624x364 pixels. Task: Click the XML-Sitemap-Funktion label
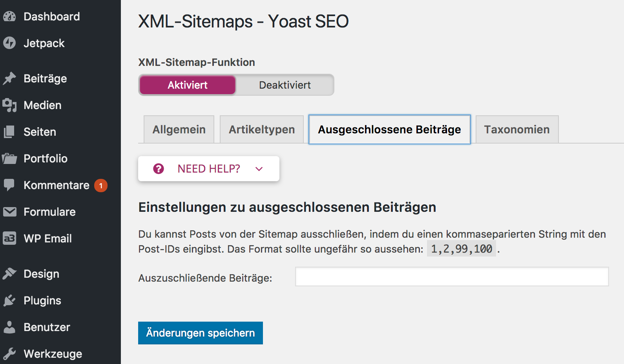tap(197, 62)
